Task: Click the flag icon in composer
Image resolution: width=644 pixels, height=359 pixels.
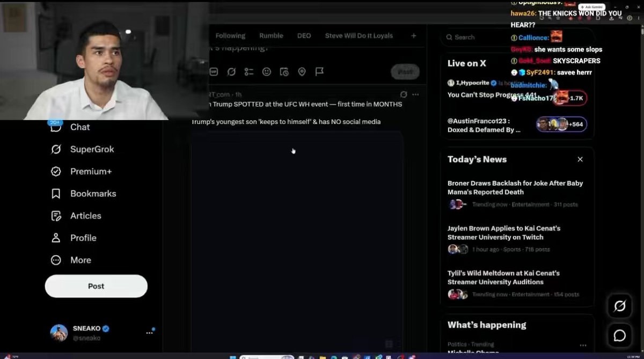Action: coord(319,71)
